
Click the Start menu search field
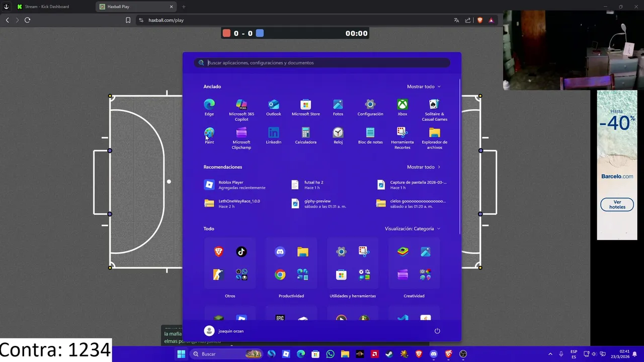pos(322,63)
